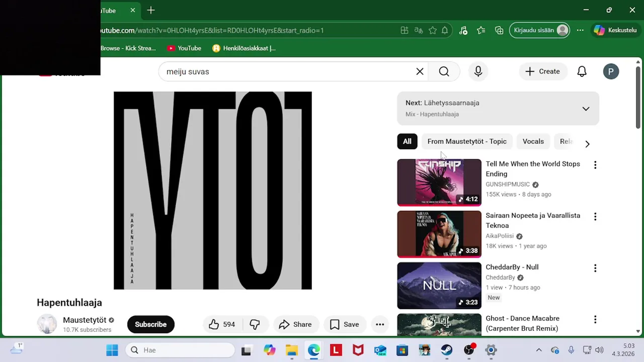
Task: Open weather widget on taskbar
Action: (x=16, y=348)
